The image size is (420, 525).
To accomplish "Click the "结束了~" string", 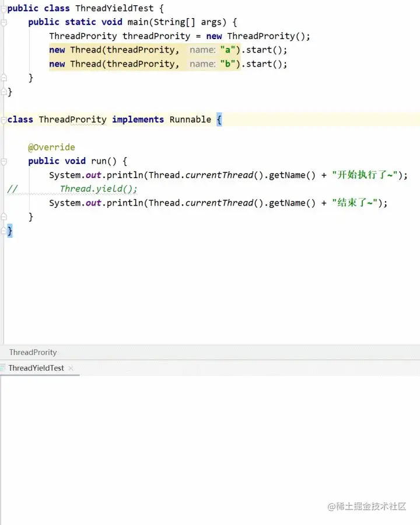I will tap(355, 203).
